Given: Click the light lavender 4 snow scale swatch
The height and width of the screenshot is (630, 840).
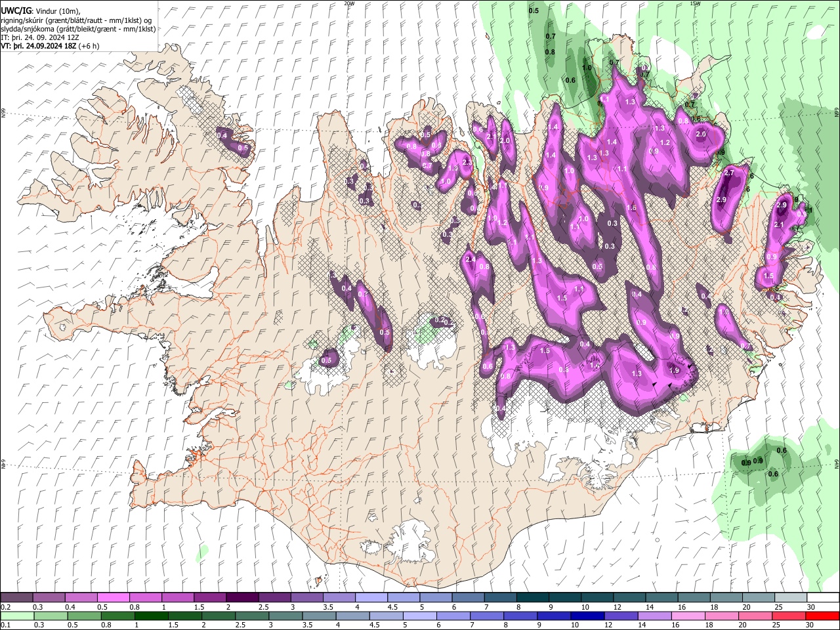Looking at the screenshot, I should pyautogui.click(x=370, y=597).
